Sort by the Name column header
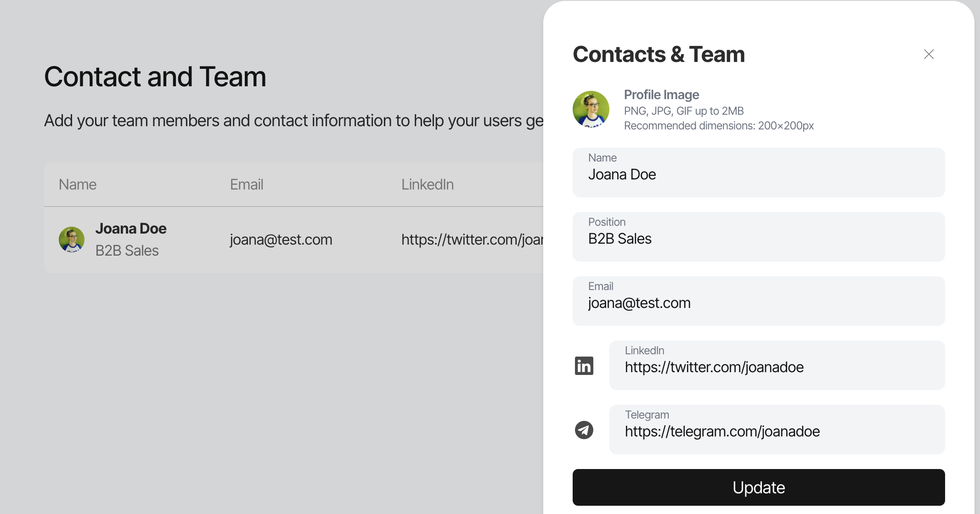980x514 pixels. pyautogui.click(x=78, y=184)
